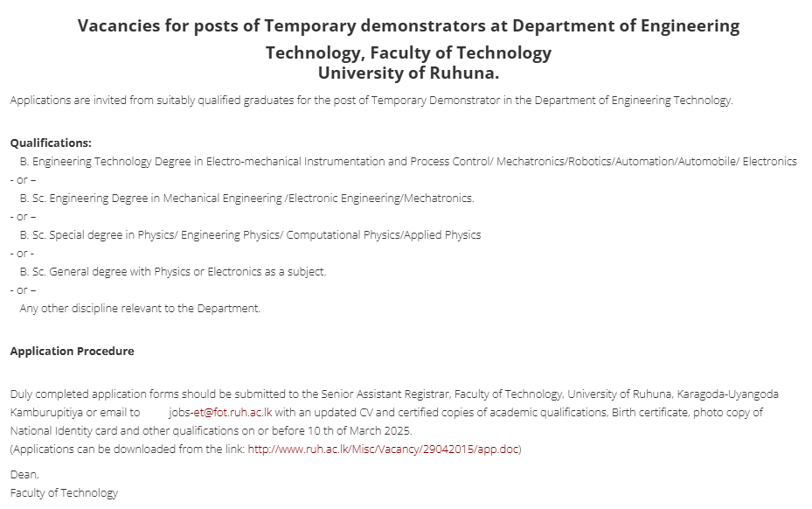
Task: Click the "Application Procedure" heading
Action: [72, 351]
